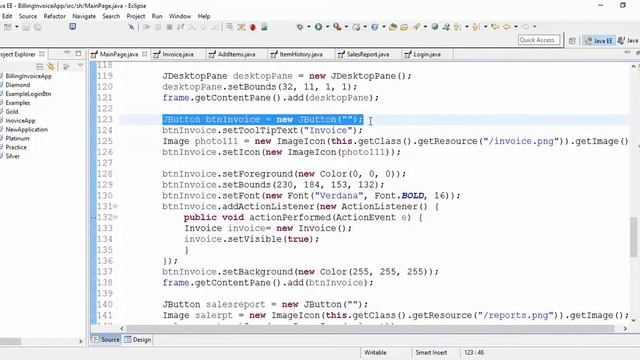Switch to the Java perspective
This screenshot has width=640, height=360.
click(628, 40)
